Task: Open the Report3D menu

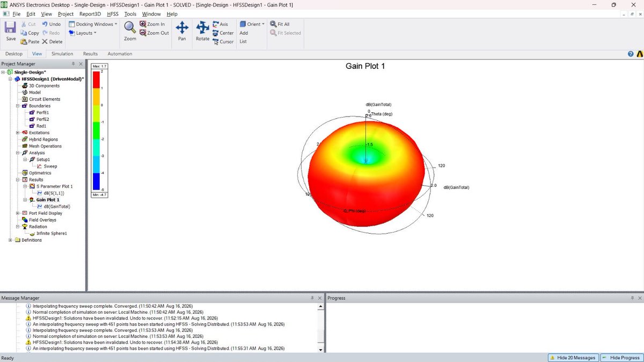Action: [90, 14]
